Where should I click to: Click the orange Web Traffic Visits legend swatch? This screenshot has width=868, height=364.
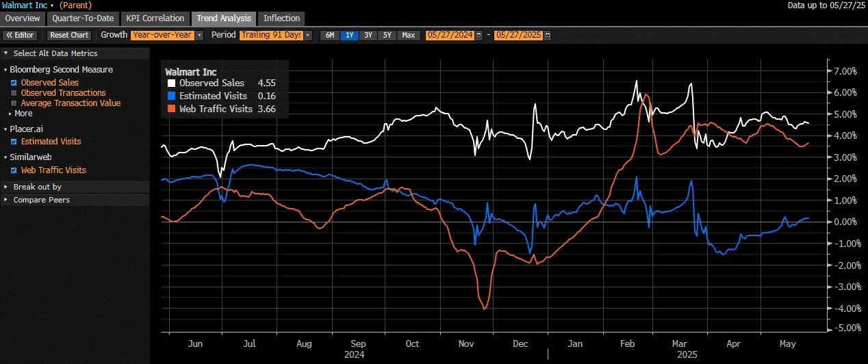click(172, 109)
